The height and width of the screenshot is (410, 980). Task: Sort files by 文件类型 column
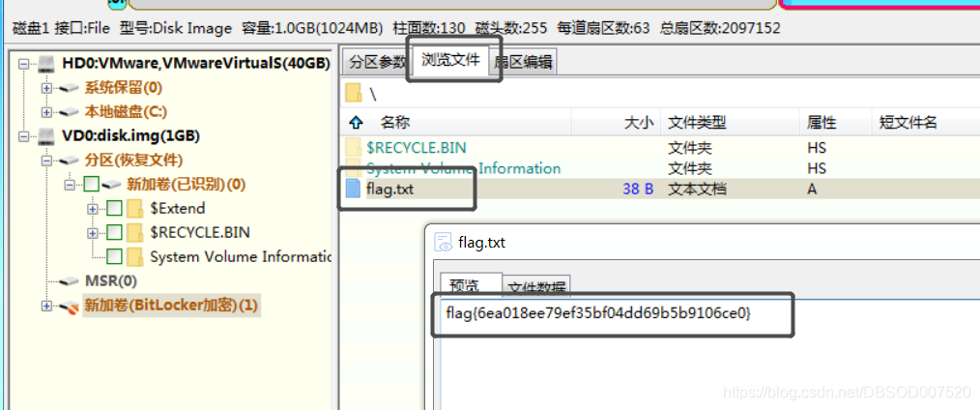point(697,123)
